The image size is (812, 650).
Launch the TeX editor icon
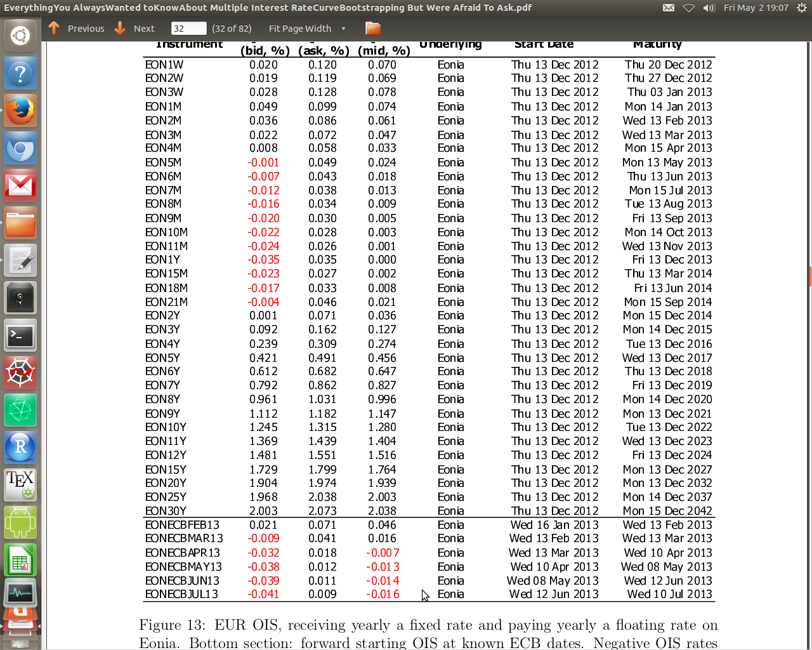pos(20,484)
